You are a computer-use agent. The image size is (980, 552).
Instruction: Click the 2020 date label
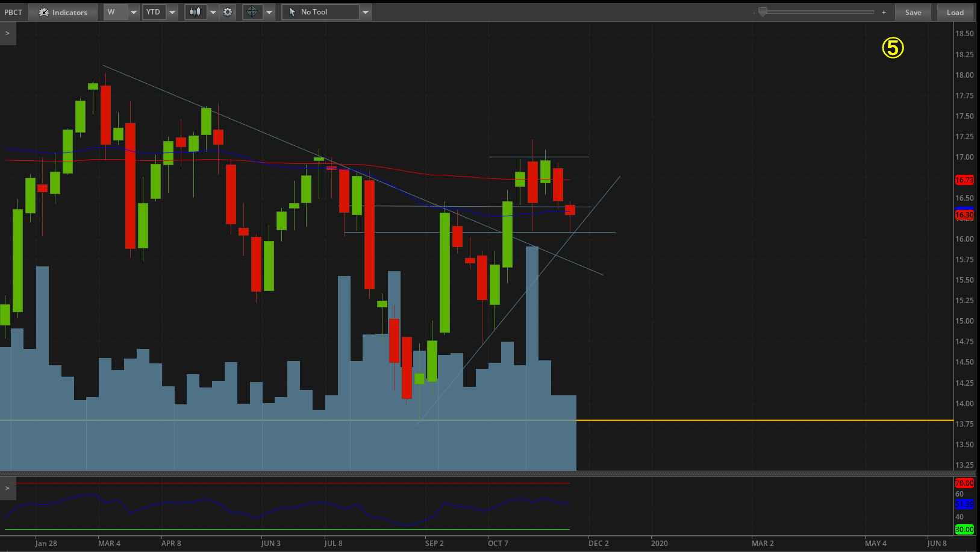tap(659, 544)
